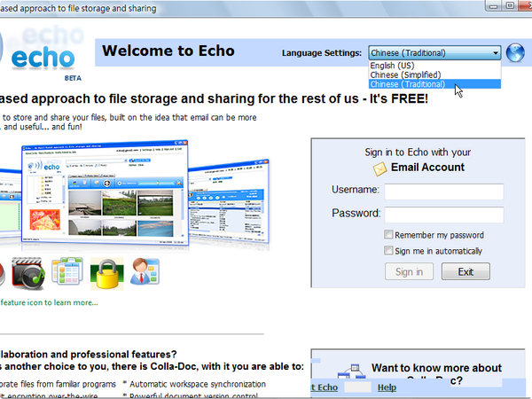Viewport: 532px width, 399px height.
Task: Click the globe language icon
Action: 515,53
